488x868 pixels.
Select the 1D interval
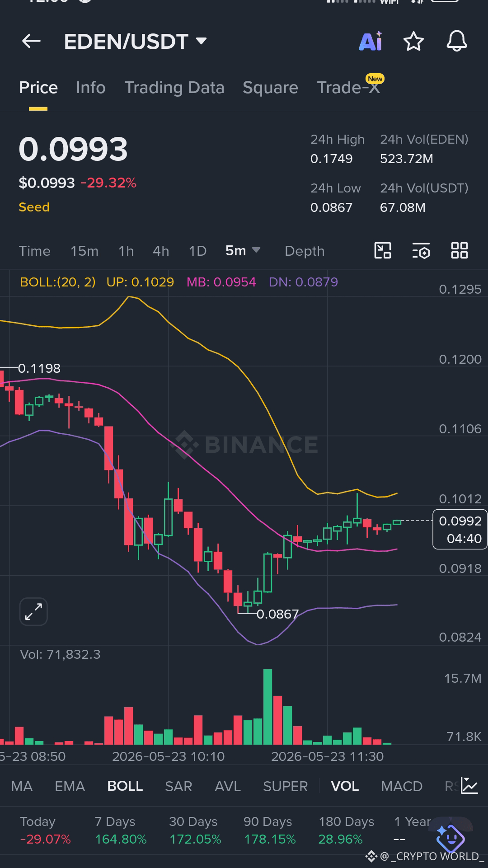(197, 251)
